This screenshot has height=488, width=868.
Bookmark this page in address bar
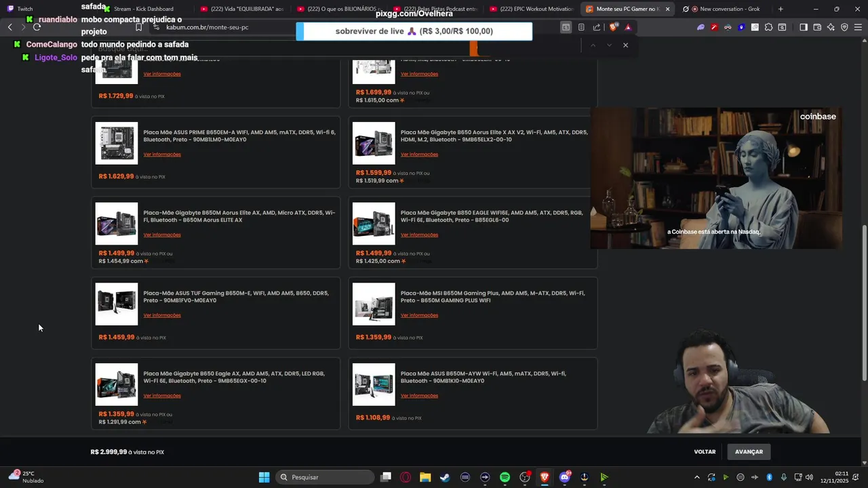(x=138, y=27)
